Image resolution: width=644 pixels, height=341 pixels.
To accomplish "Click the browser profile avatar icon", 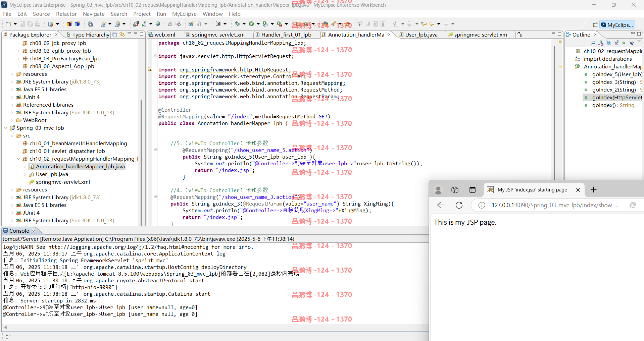I will 438,190.
